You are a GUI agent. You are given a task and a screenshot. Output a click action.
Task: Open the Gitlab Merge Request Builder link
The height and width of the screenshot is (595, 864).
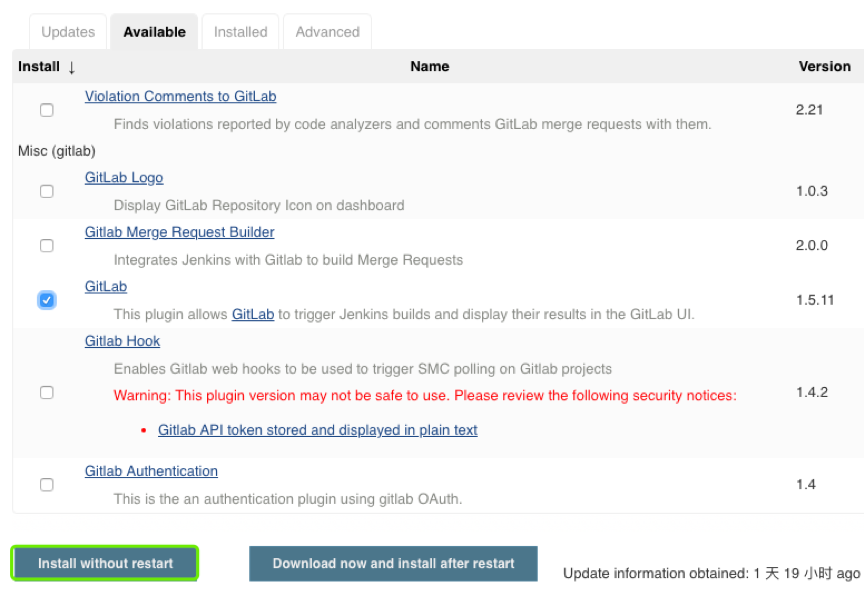[x=179, y=232]
